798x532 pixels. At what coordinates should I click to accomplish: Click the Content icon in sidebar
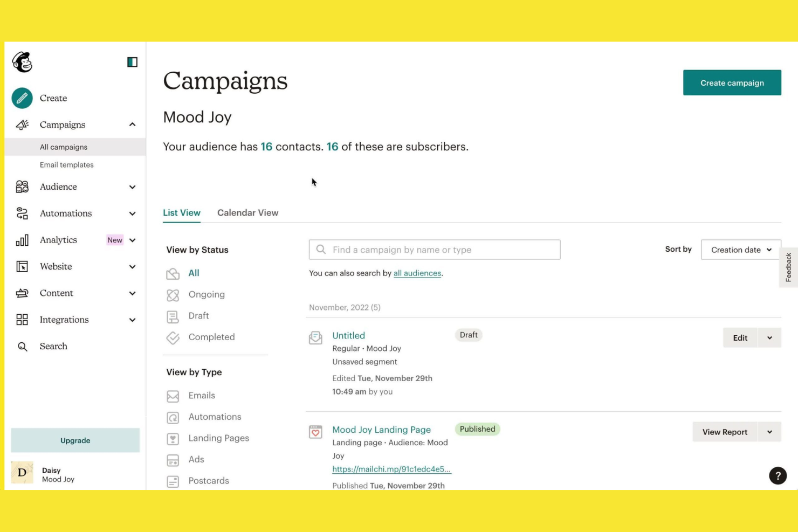pyautogui.click(x=22, y=293)
